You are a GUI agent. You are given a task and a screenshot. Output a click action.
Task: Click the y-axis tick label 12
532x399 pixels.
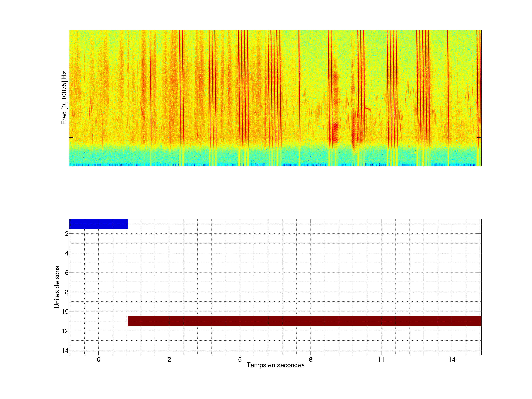[65, 331]
